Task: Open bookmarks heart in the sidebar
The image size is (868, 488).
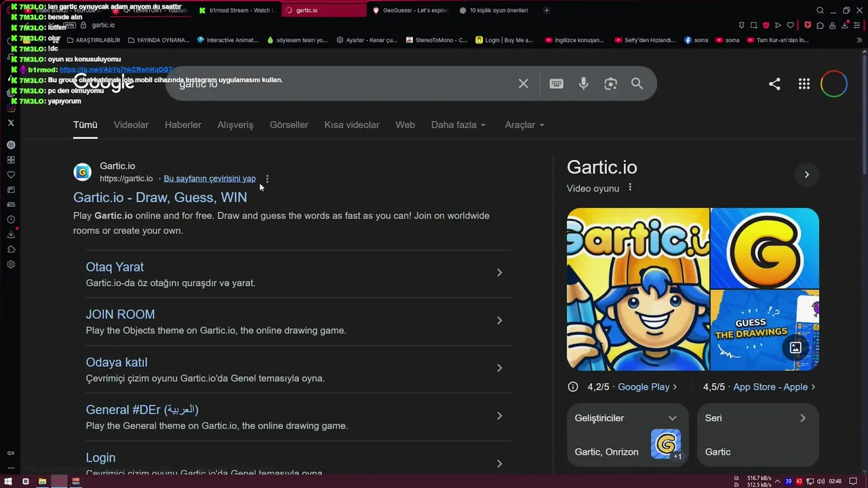Action: 11,175
